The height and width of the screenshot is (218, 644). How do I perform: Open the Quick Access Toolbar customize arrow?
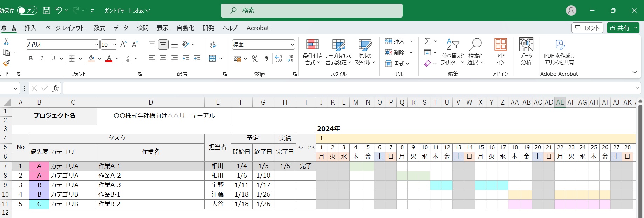tap(92, 11)
